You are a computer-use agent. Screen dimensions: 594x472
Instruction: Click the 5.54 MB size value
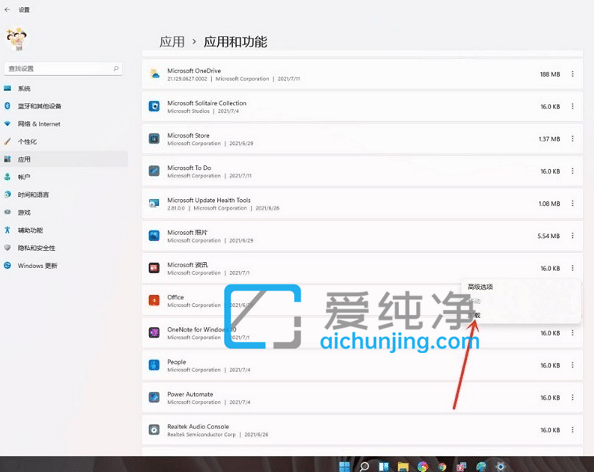549,236
